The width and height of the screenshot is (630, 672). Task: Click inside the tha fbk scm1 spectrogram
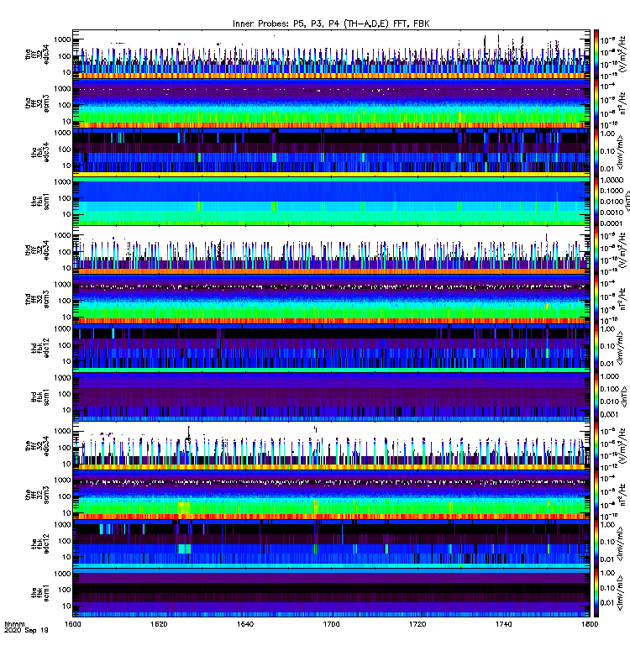(331, 201)
